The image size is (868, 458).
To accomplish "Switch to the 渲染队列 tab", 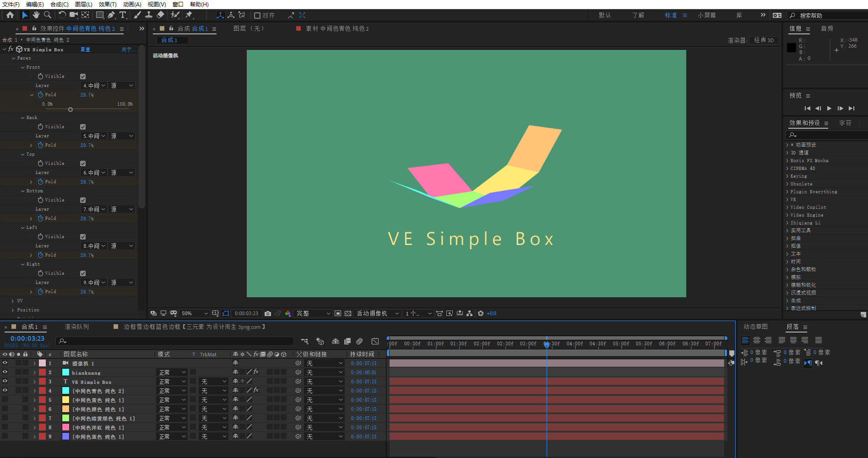I will click(77, 327).
